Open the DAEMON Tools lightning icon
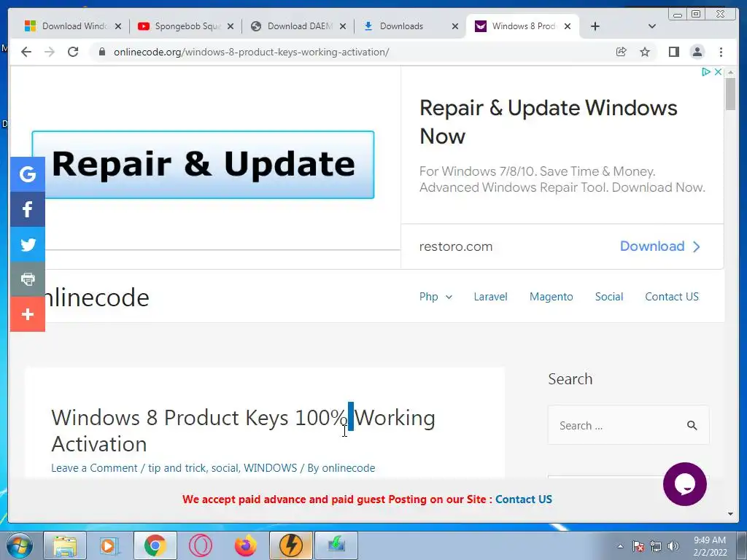747x560 pixels. pyautogui.click(x=291, y=545)
